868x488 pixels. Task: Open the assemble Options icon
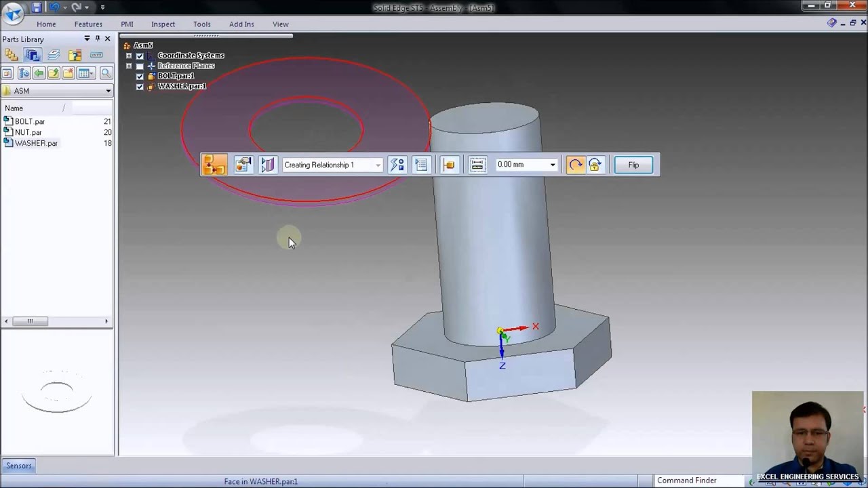(x=243, y=165)
